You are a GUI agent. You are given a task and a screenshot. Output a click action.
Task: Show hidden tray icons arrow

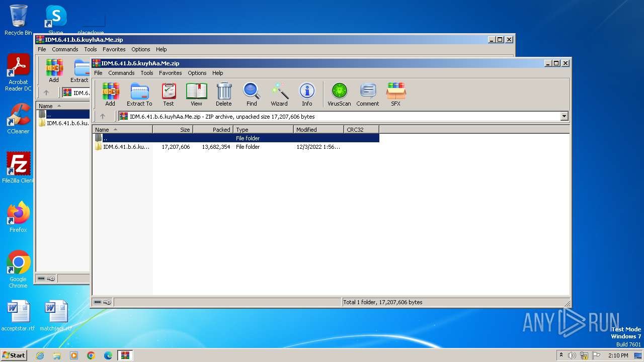pos(561,355)
